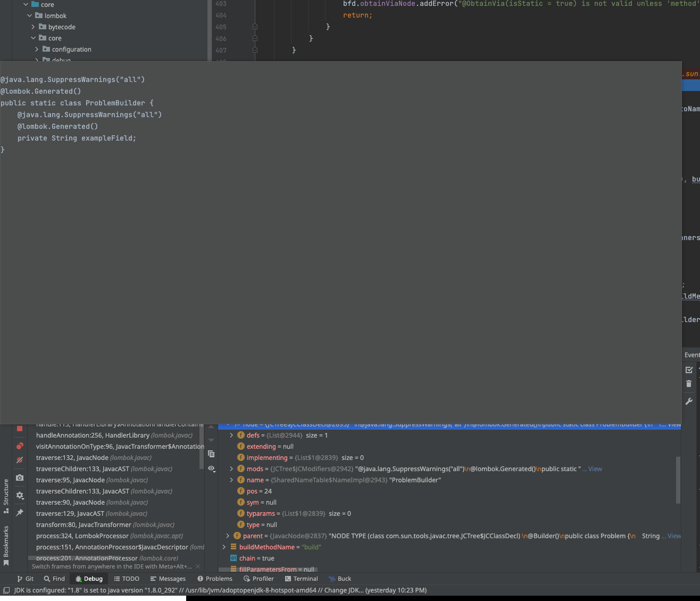Open the Profiler tool tab
This screenshot has width=700, height=601.
coord(259,579)
